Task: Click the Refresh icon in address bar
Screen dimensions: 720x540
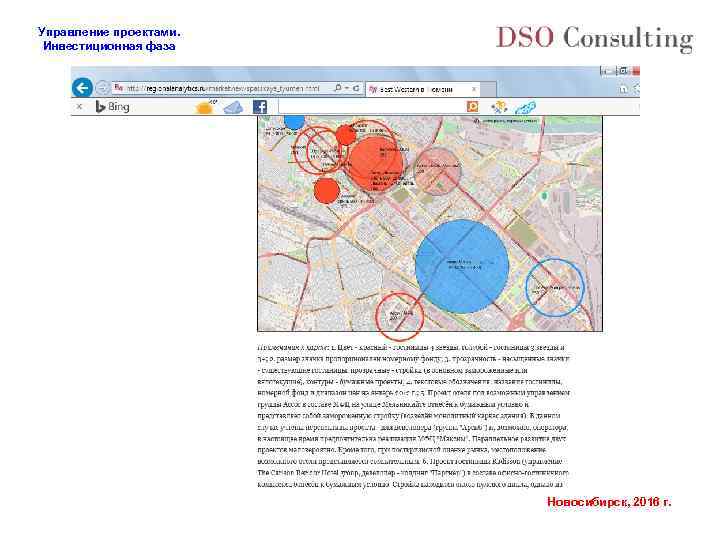Action: (356, 88)
